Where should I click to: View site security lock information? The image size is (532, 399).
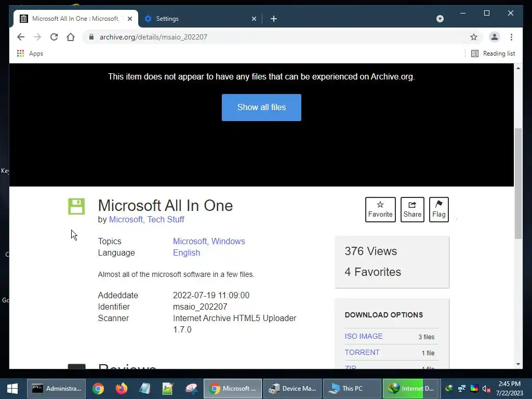pyautogui.click(x=91, y=37)
